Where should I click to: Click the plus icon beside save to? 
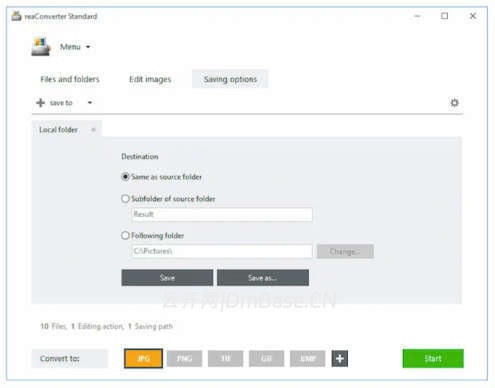pos(40,103)
